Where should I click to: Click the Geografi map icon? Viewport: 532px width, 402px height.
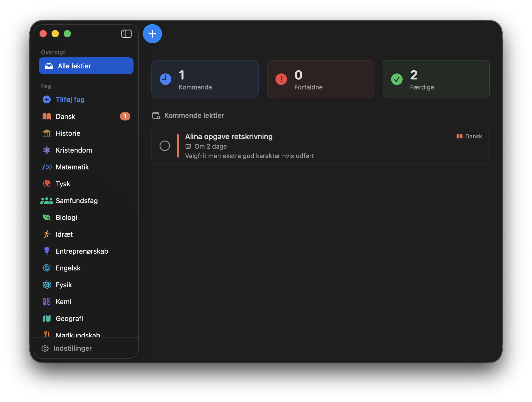coord(47,318)
